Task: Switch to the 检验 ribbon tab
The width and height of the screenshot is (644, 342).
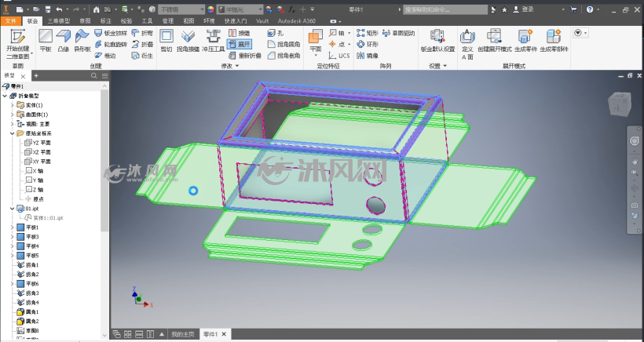Action: click(x=126, y=21)
